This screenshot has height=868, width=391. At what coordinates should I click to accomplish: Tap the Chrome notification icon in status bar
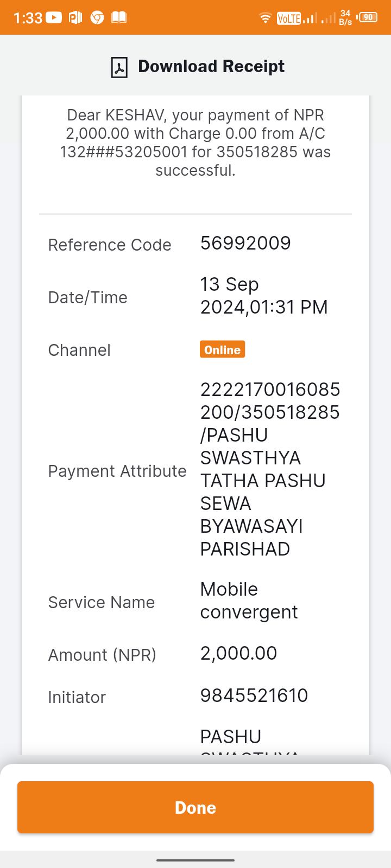pyautogui.click(x=97, y=18)
